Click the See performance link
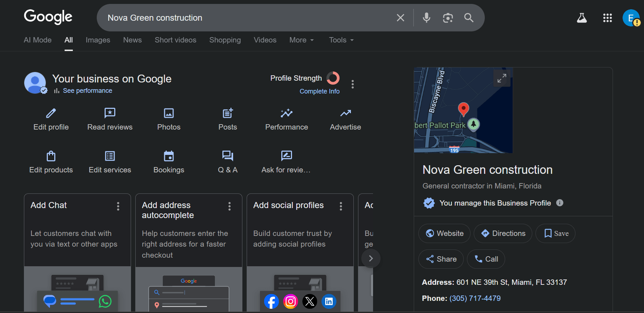The height and width of the screenshot is (313, 644). (87, 91)
